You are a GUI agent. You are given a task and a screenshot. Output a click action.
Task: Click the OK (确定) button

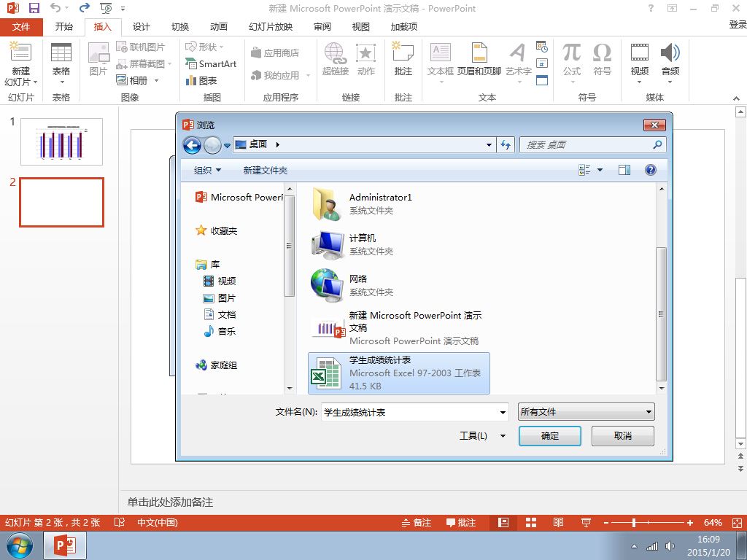[x=550, y=436]
